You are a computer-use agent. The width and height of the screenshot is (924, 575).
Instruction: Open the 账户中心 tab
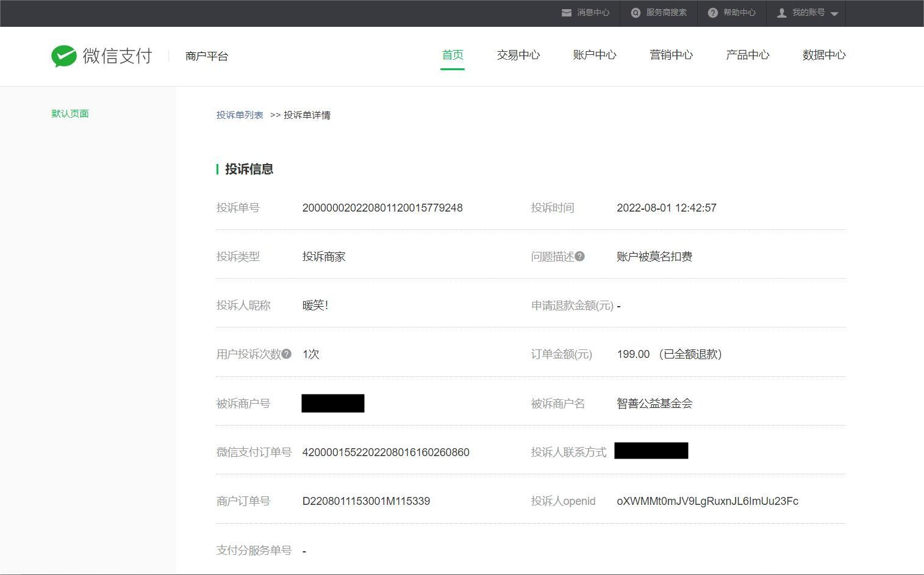click(595, 55)
